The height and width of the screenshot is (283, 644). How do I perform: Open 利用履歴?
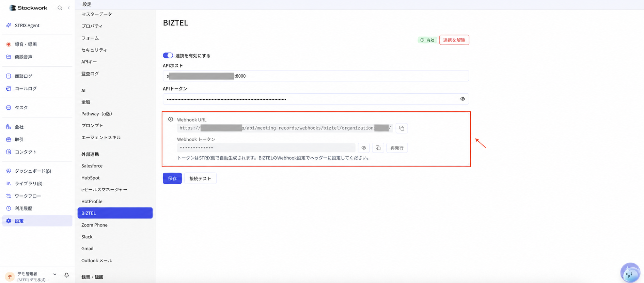pyautogui.click(x=37, y=208)
